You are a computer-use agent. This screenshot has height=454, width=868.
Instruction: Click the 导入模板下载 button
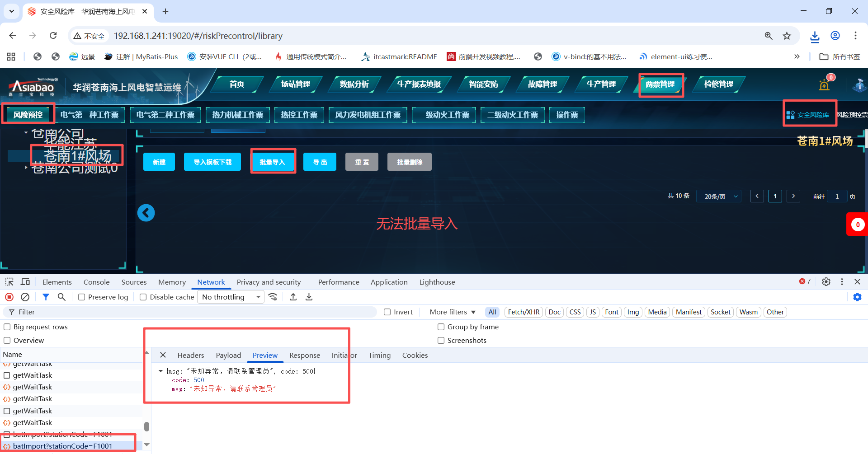[212, 162]
